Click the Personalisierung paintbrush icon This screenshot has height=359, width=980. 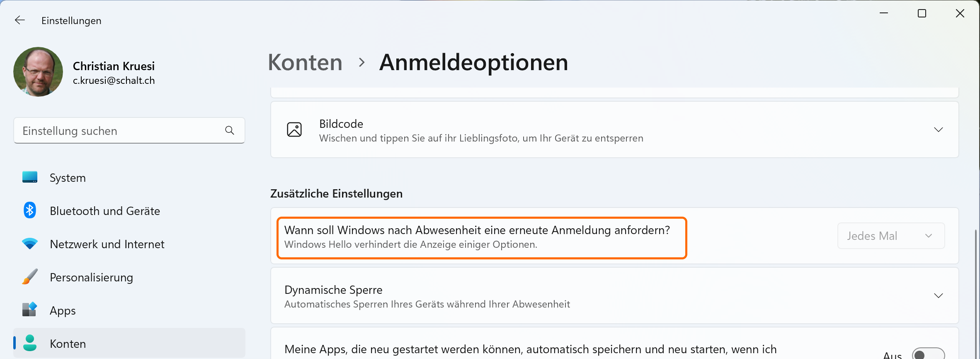(29, 277)
